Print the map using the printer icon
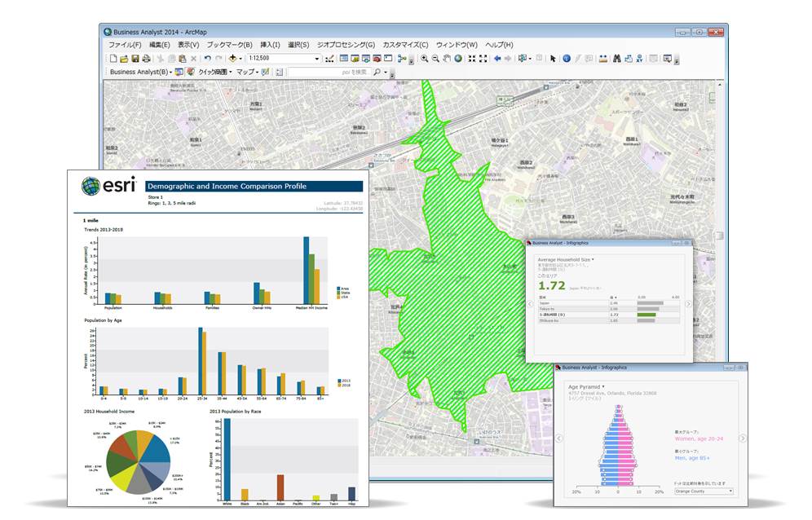The height and width of the screenshot is (520, 812). click(147, 59)
